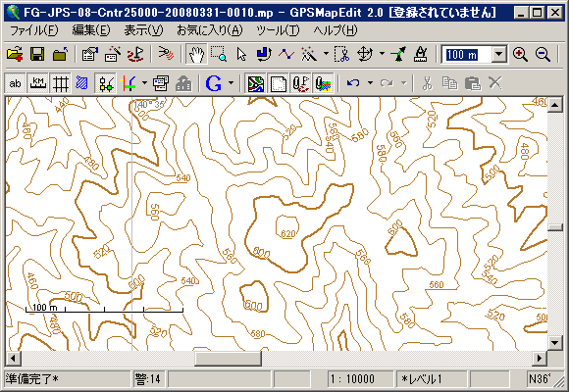Open map properties icon

89,55
